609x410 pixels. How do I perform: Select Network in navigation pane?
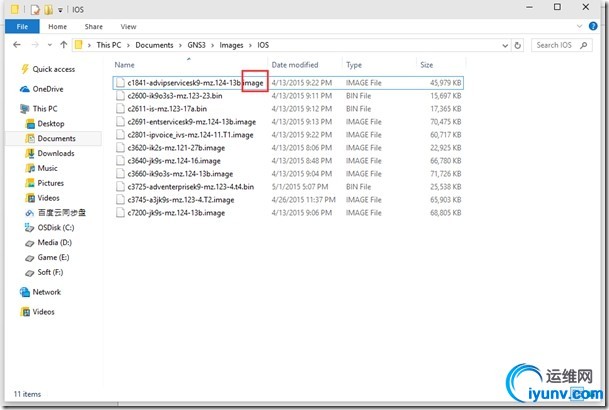pyautogui.click(x=47, y=292)
